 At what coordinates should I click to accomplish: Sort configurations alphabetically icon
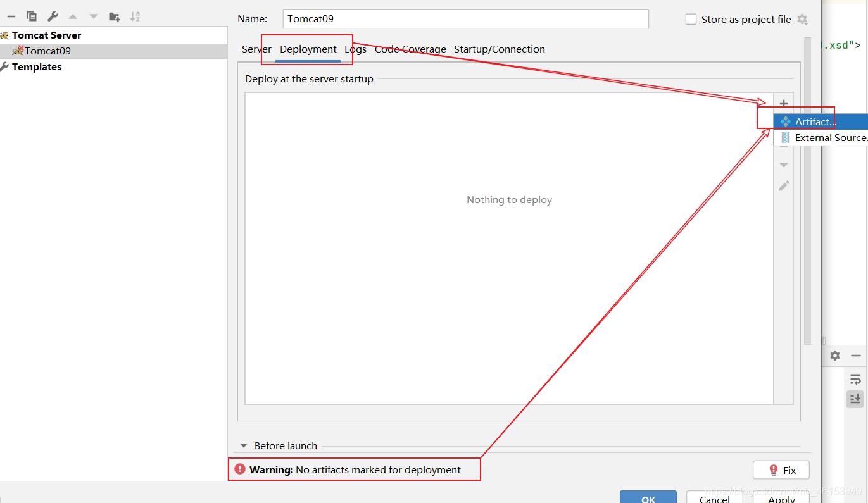[x=135, y=16]
